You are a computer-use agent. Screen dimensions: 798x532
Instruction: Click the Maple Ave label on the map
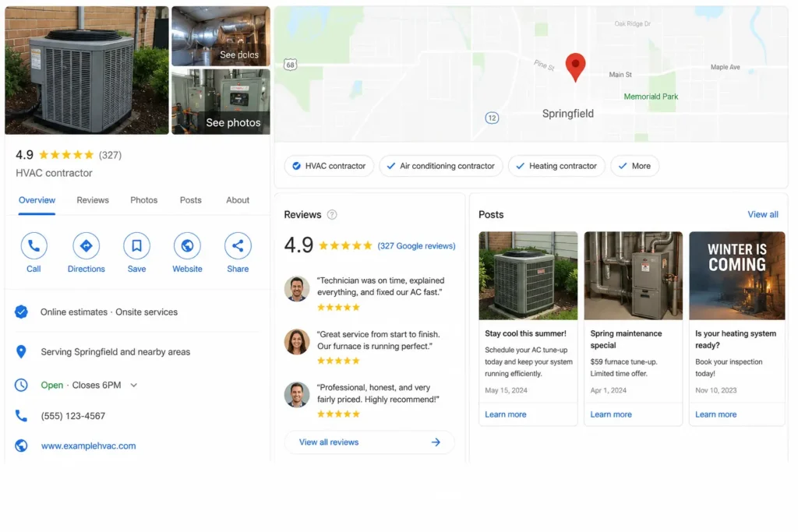(x=726, y=67)
